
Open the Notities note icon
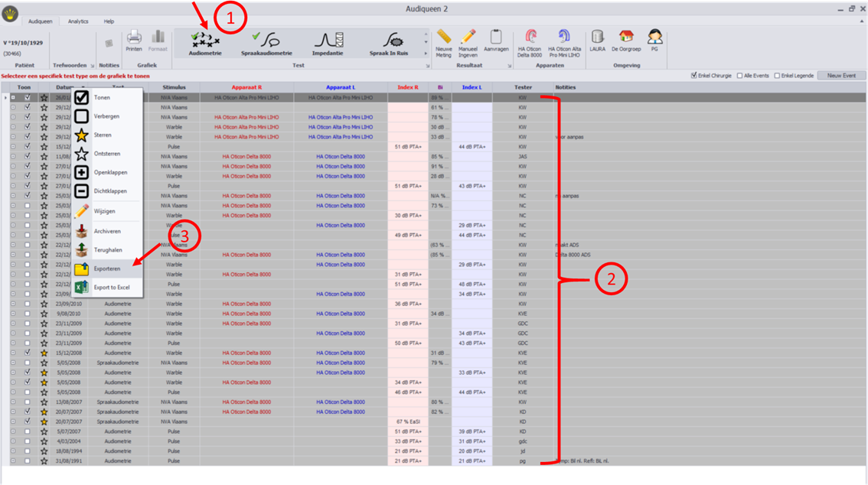tap(109, 44)
